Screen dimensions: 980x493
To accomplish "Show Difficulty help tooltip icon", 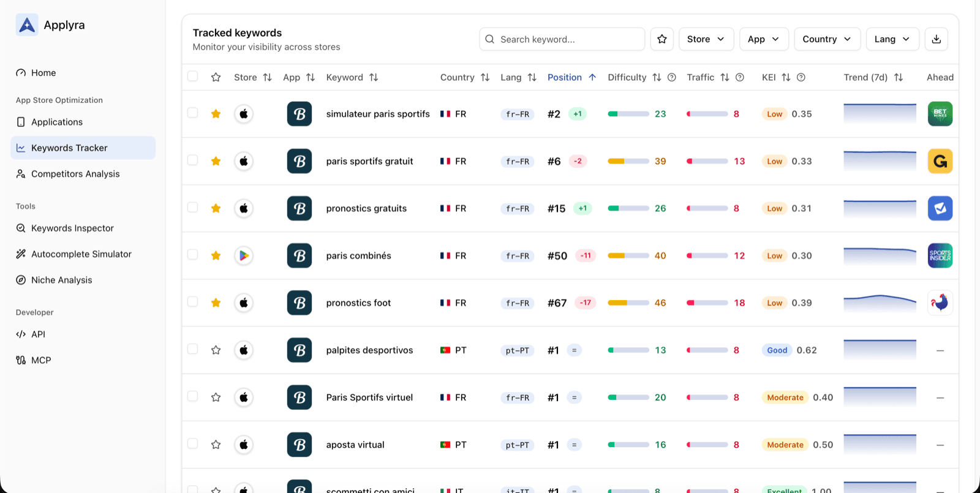I will tap(672, 77).
